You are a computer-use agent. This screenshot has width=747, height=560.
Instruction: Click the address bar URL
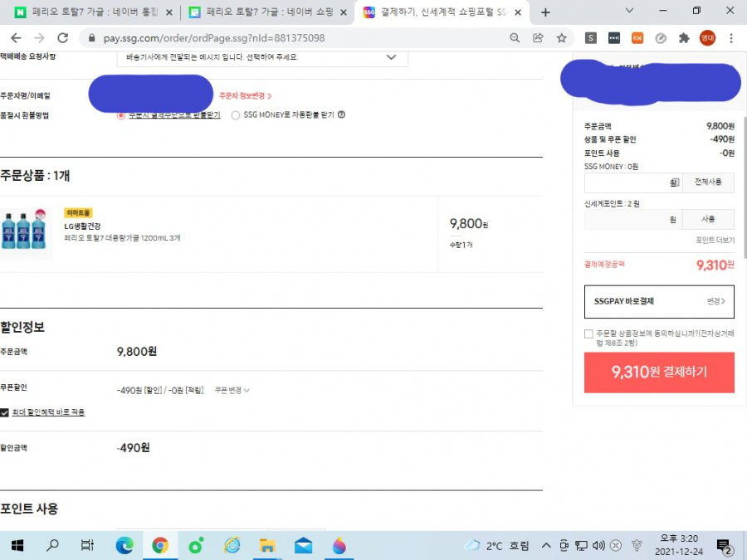click(214, 38)
